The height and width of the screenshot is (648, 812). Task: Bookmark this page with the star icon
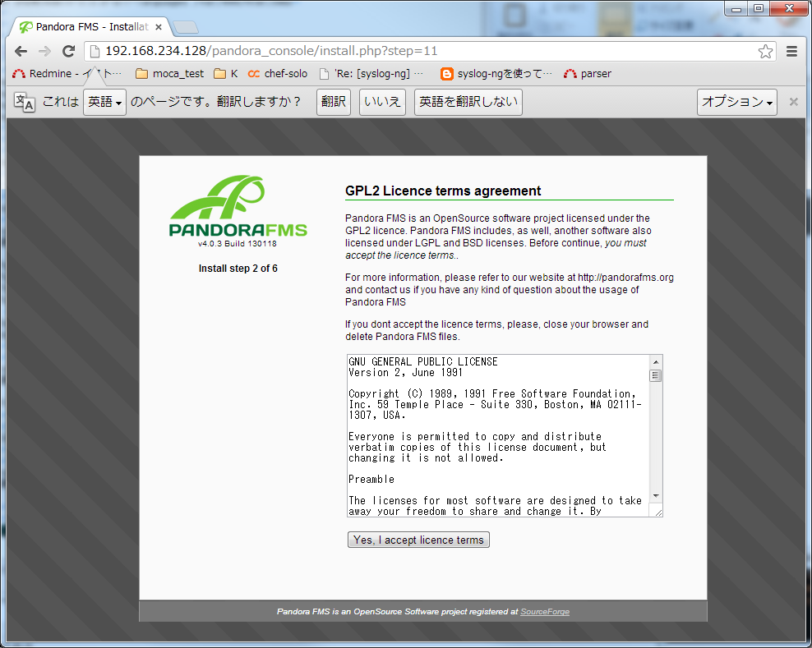coord(765,52)
